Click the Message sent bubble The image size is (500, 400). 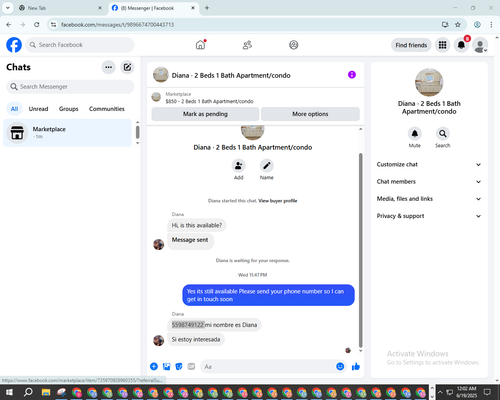click(x=190, y=241)
